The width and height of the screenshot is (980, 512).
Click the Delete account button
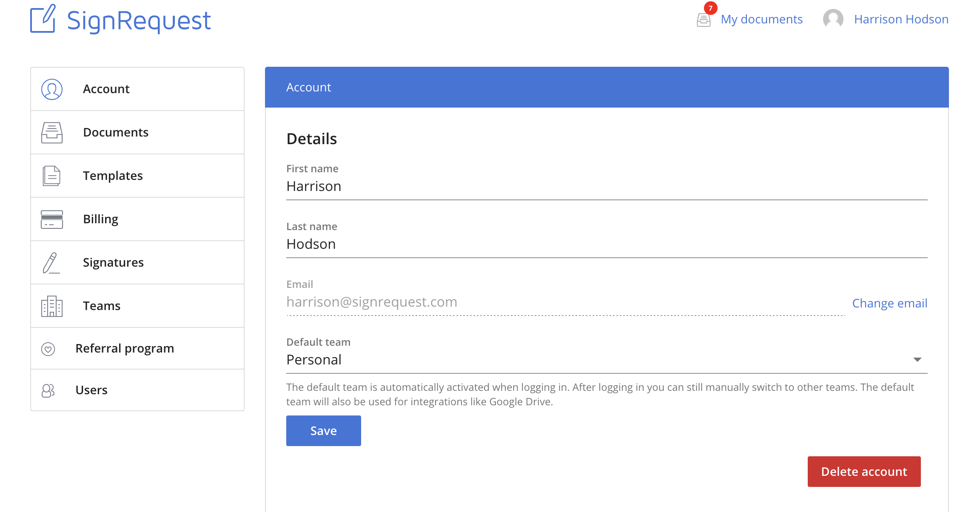864,472
